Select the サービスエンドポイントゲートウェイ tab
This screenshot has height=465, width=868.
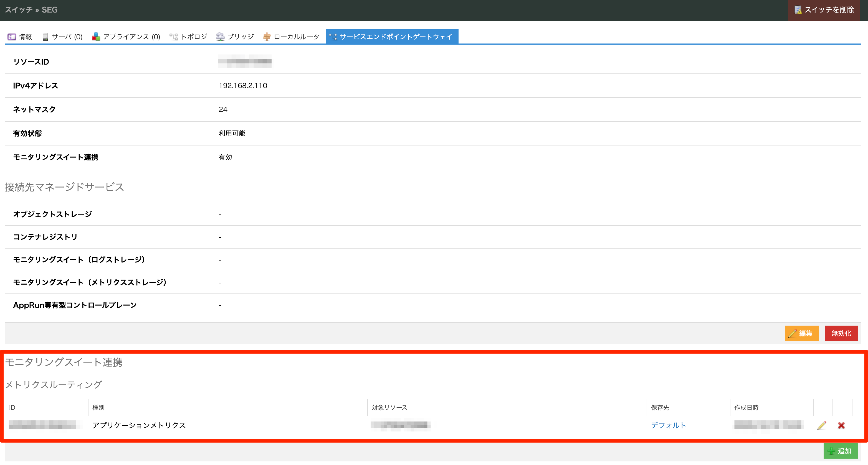point(395,37)
